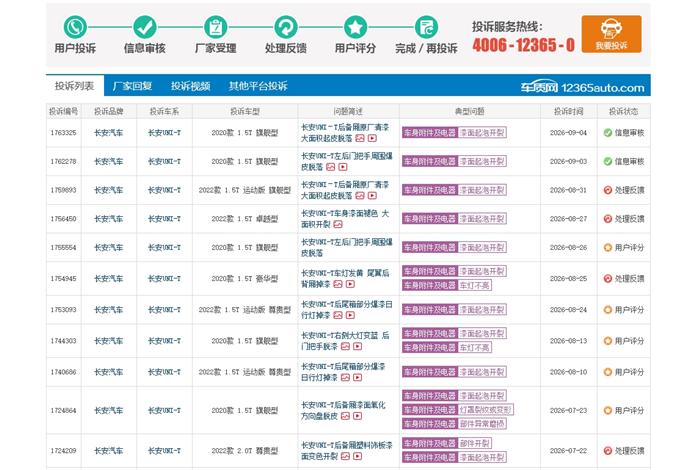700x470 pixels.
Task: Switch to the 厂家回复 tab
Action: pos(132,86)
